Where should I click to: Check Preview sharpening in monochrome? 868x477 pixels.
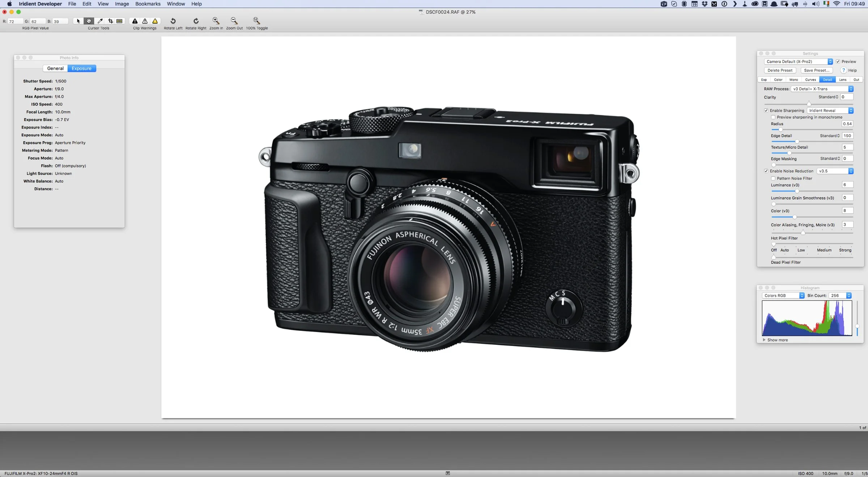773,117
